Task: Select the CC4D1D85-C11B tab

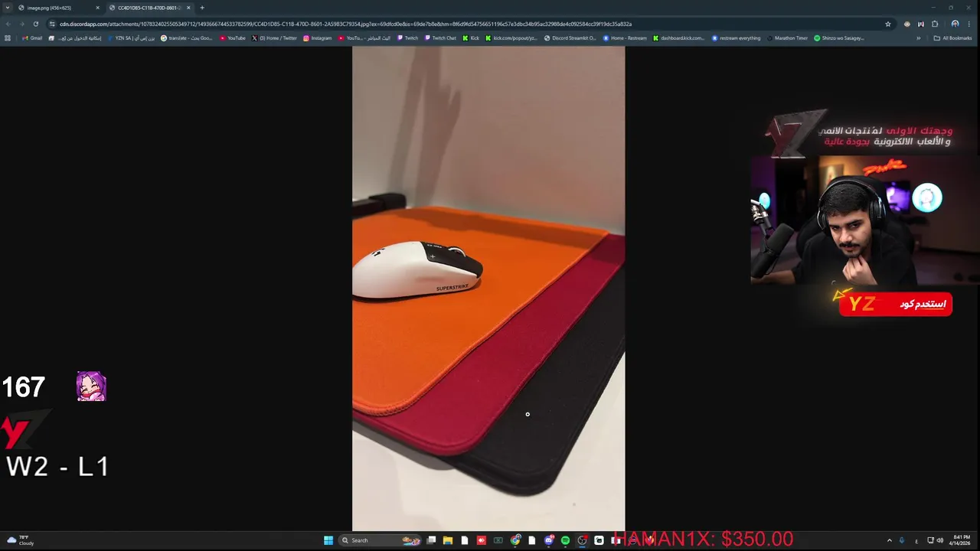Action: click(149, 8)
